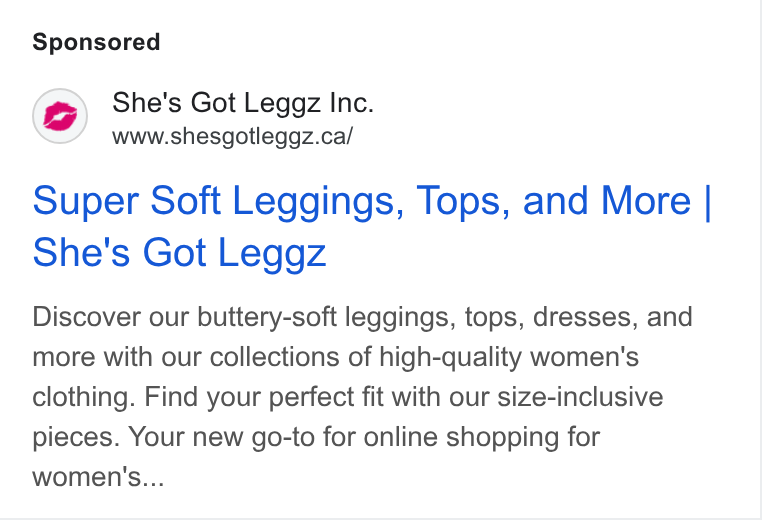
Task: Select the "She's Got Leggz Inc." advertiser name
Action: coord(243,103)
